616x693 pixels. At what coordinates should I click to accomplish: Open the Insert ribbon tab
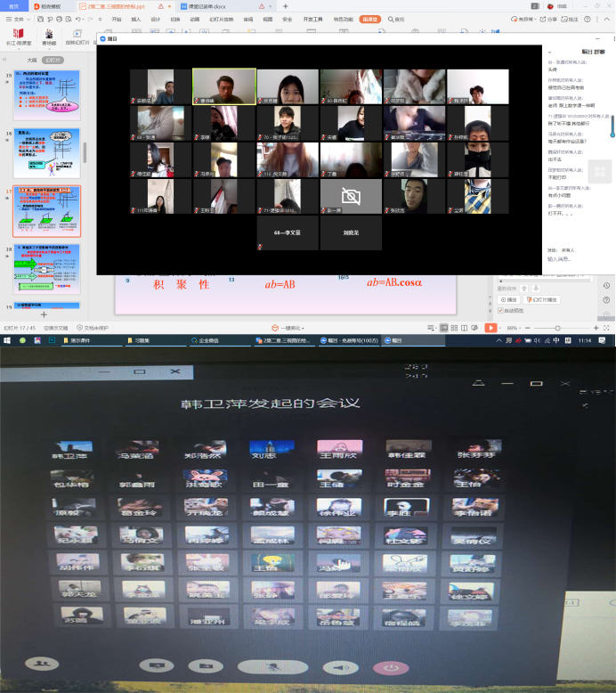coord(135,18)
